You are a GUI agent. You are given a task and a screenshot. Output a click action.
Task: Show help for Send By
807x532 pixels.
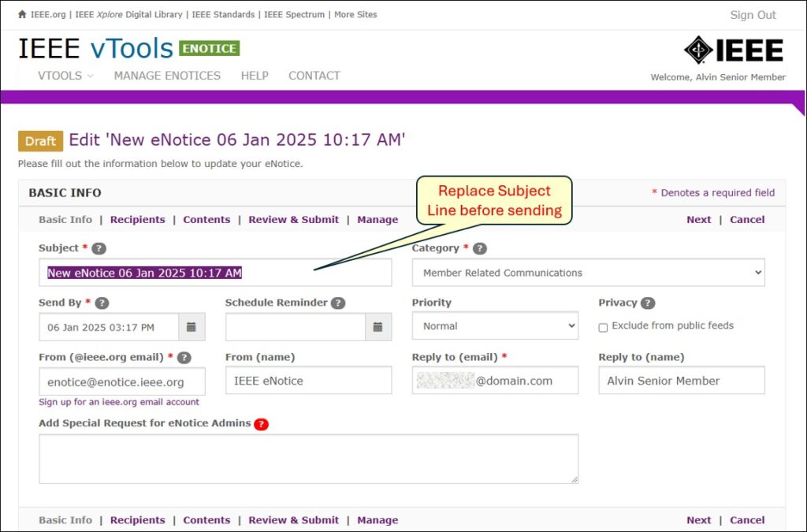click(x=102, y=303)
